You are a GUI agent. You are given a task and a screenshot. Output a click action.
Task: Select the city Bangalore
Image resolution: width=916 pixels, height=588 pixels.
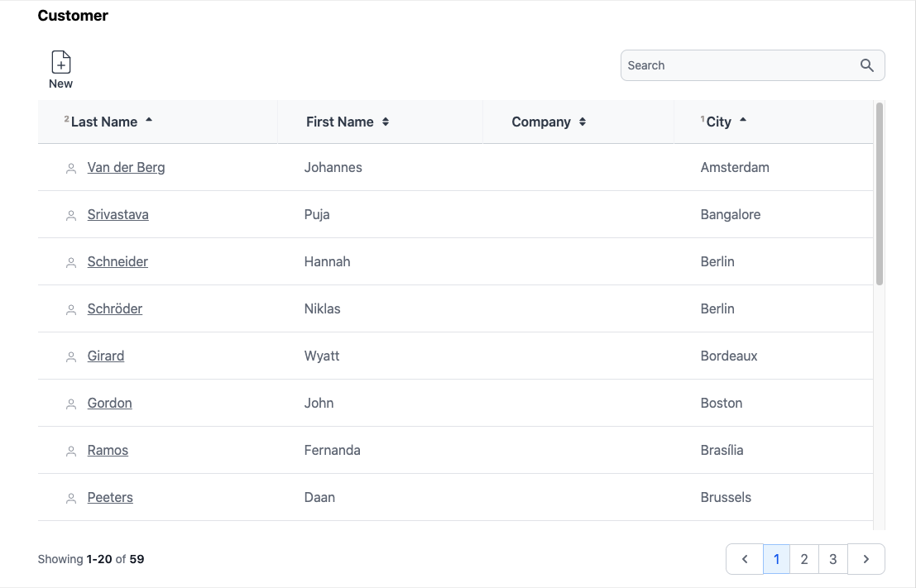(731, 215)
